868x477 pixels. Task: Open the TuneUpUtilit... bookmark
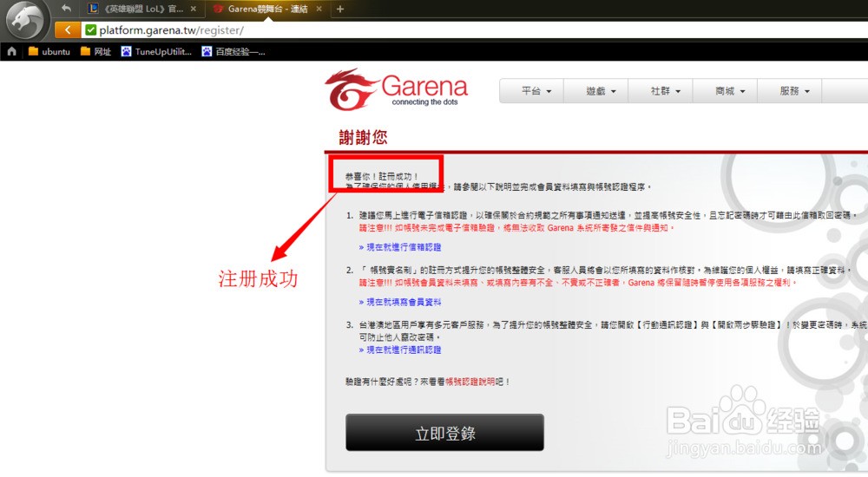[156, 51]
